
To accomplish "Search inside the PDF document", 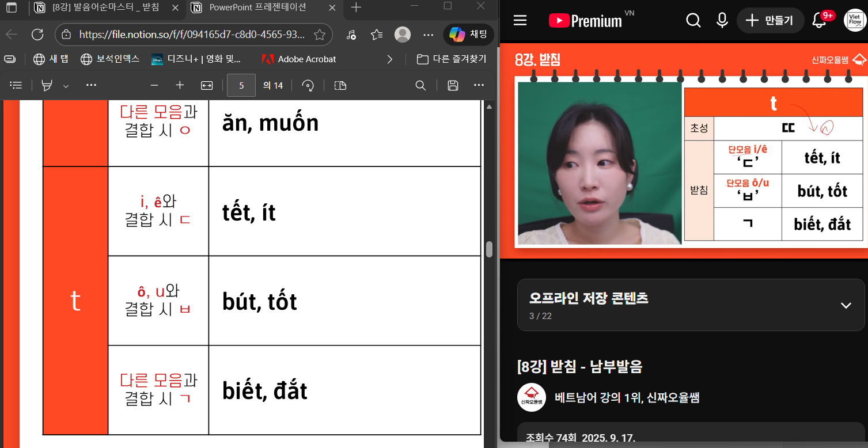I will click(x=421, y=85).
